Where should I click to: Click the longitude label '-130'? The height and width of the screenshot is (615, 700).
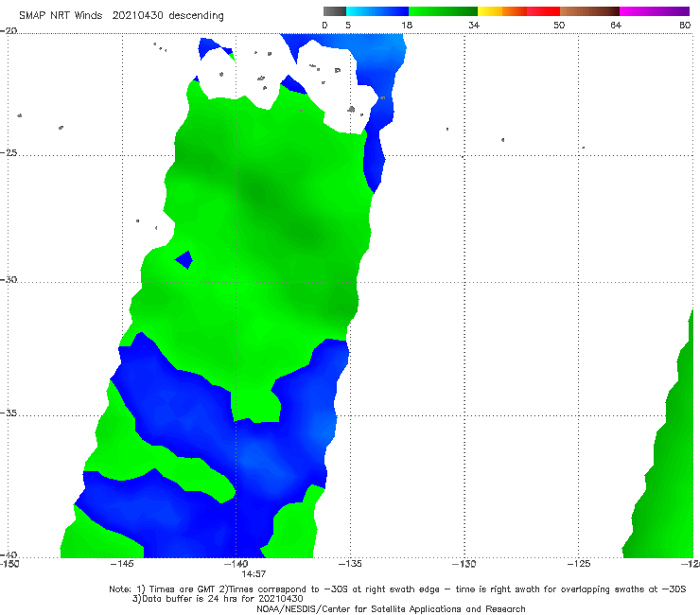[x=464, y=564]
